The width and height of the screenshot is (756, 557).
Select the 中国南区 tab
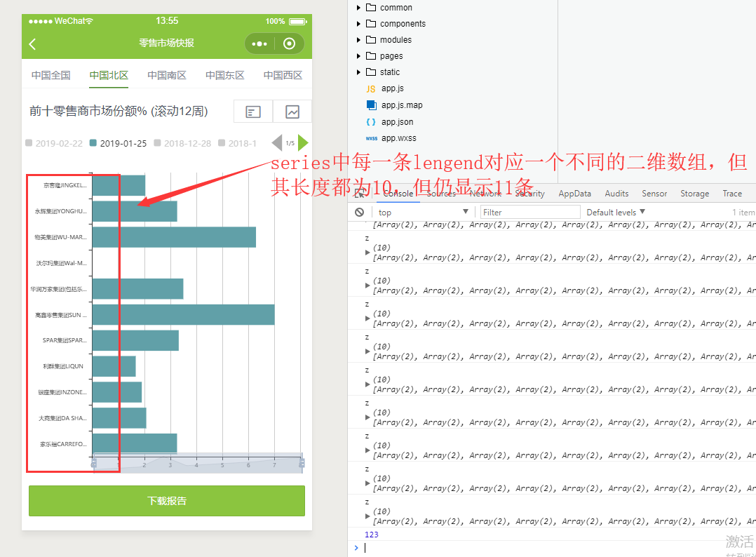click(x=167, y=75)
